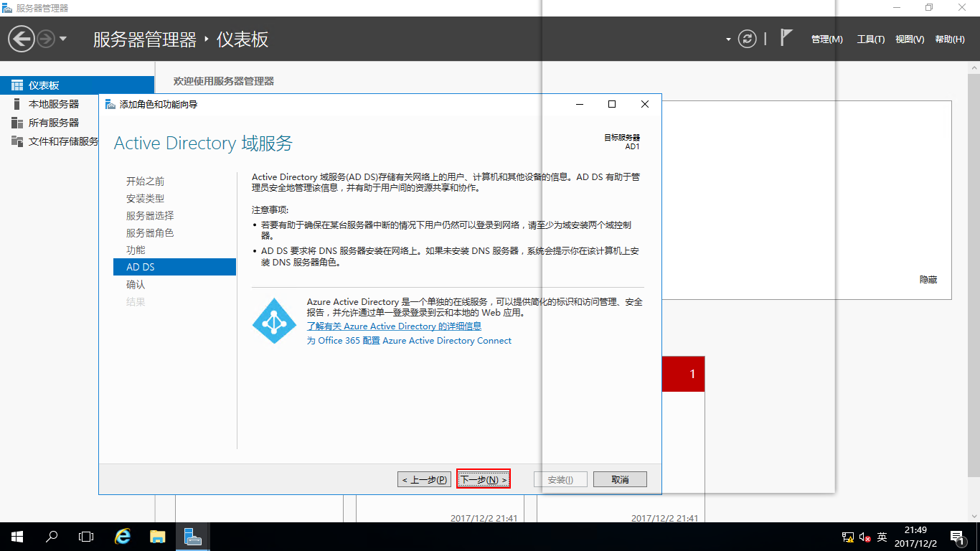Click the 仪表板 grid icon in sidebar
Screen dimensions: 980x551
tap(17, 85)
